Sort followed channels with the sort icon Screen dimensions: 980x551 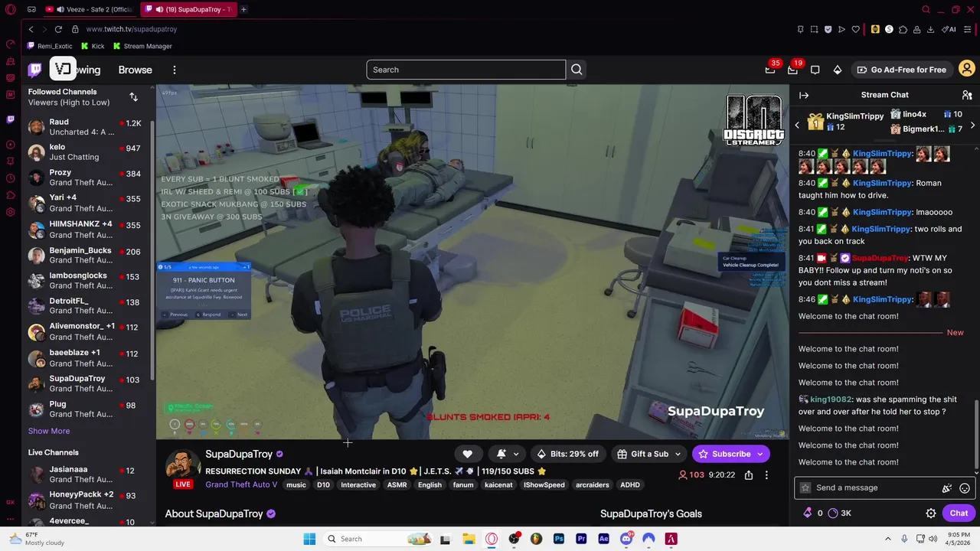coord(134,97)
